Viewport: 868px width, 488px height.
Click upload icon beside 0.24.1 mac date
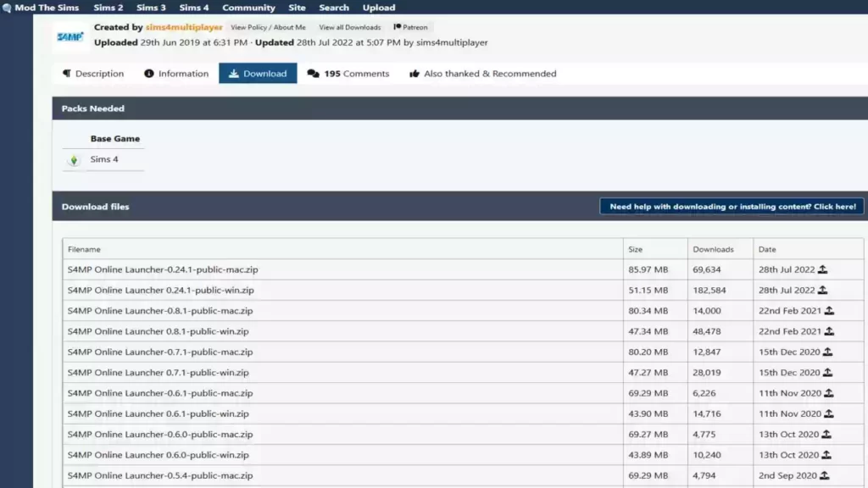(x=823, y=269)
